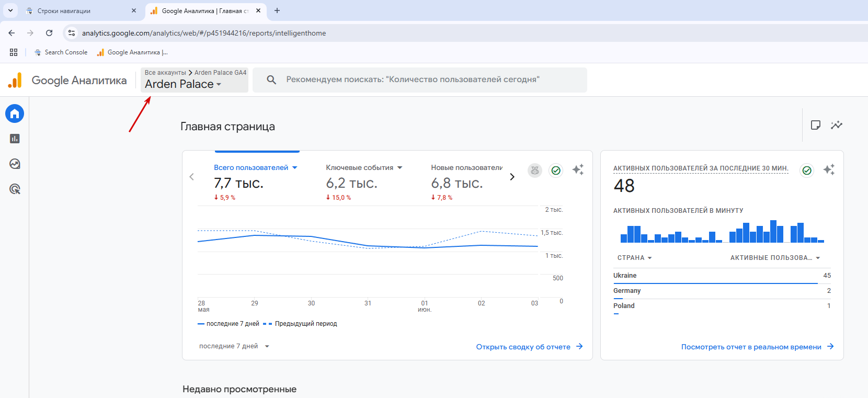This screenshot has width=868, height=398.
Task: Show previous metrics with left chevron
Action: 191,177
